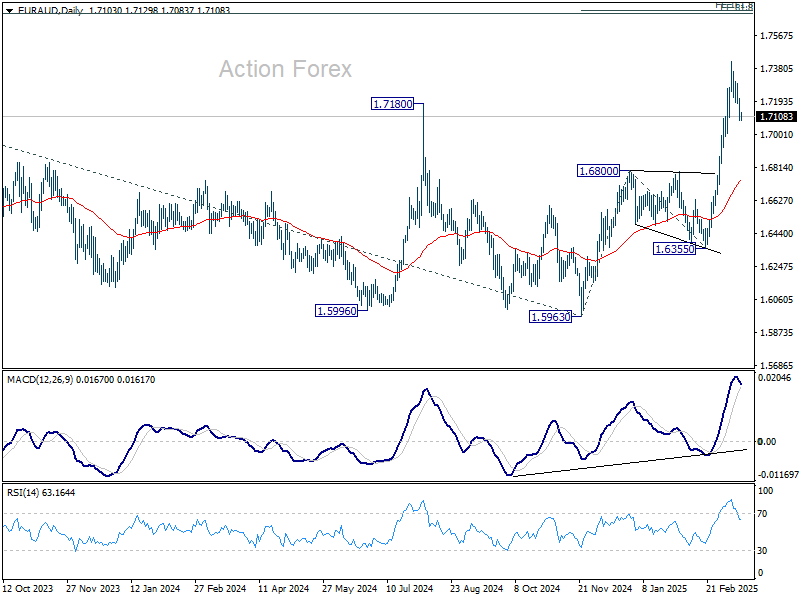Click the RSI 70 overbought level label
The image size is (800, 600).
(x=762, y=514)
